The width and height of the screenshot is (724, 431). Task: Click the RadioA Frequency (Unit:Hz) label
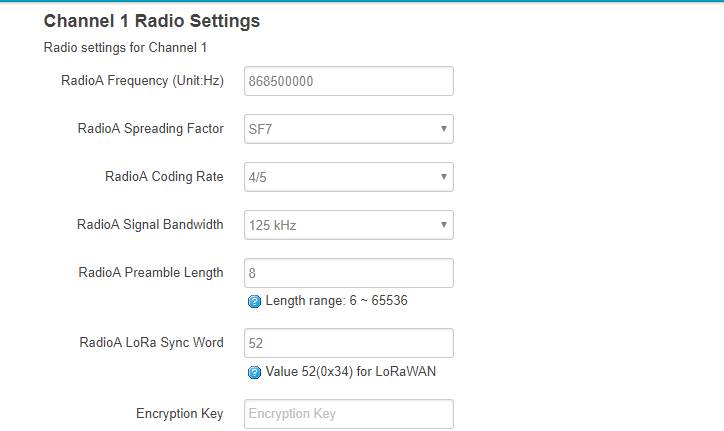[142, 81]
